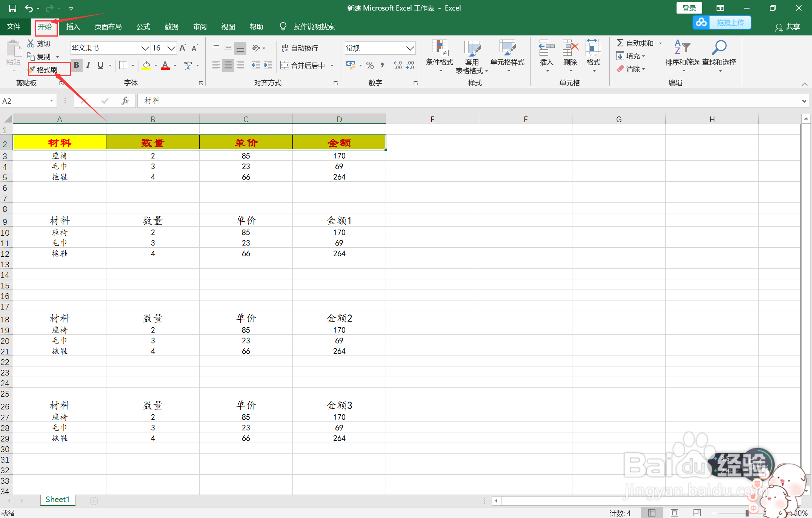Apply the yellow fill color swatch button
This screenshot has height=518, width=812.
(x=146, y=66)
